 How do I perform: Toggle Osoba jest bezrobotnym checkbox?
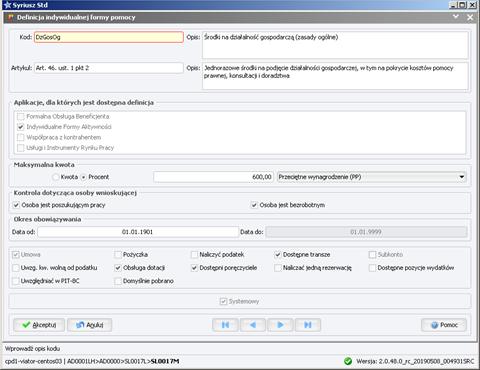point(254,205)
